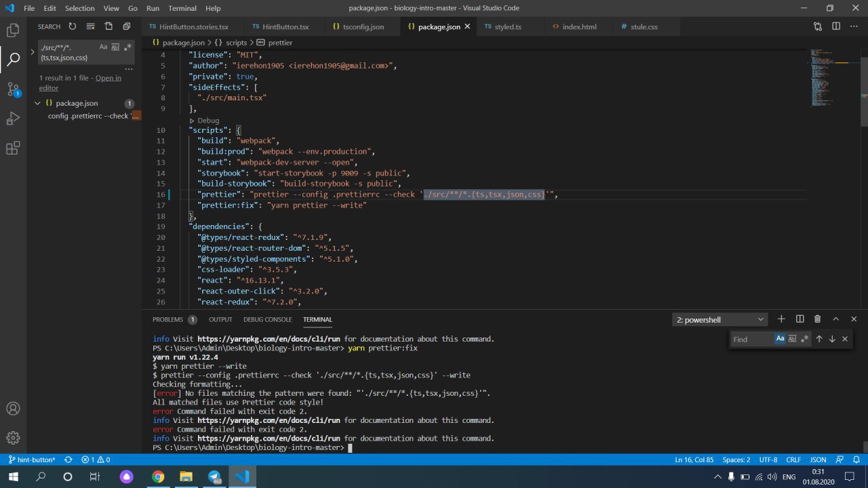The width and height of the screenshot is (868, 488).
Task: Click scripts in the breadcrumb
Action: pos(236,42)
